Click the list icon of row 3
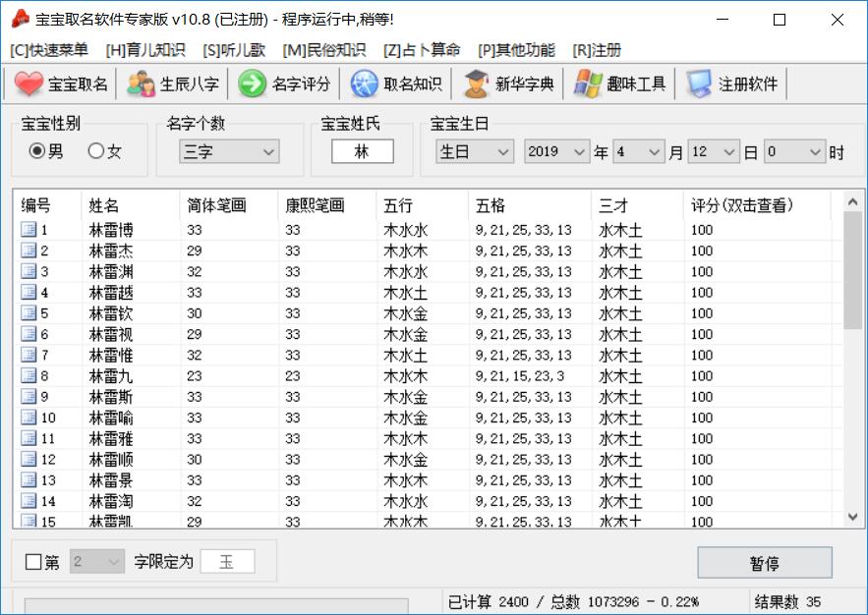Screen dimensions: 868x615 click(x=29, y=271)
